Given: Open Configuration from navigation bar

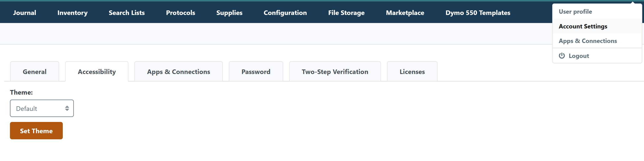Looking at the screenshot, I should coord(285,13).
